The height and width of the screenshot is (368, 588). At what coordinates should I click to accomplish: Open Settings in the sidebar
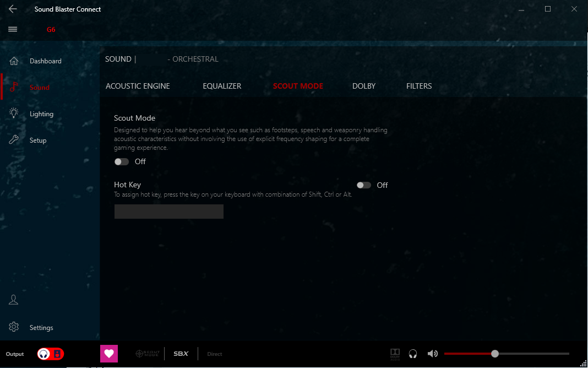pos(41,327)
